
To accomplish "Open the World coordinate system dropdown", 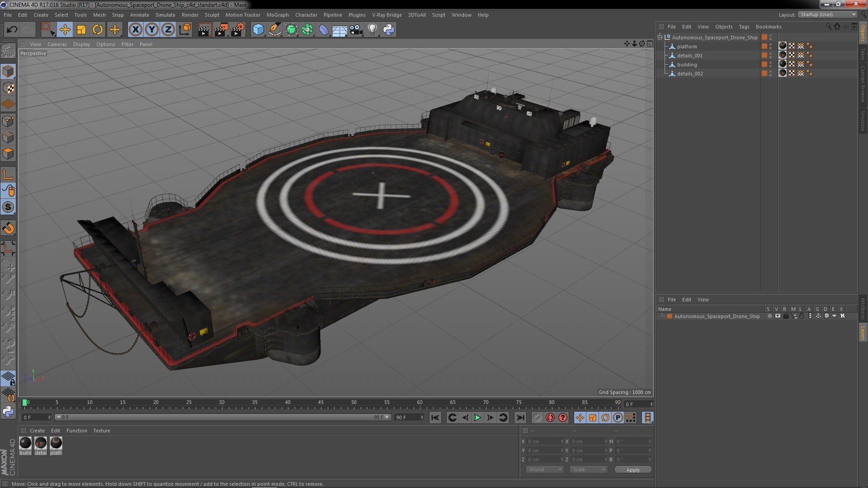I will tap(544, 469).
